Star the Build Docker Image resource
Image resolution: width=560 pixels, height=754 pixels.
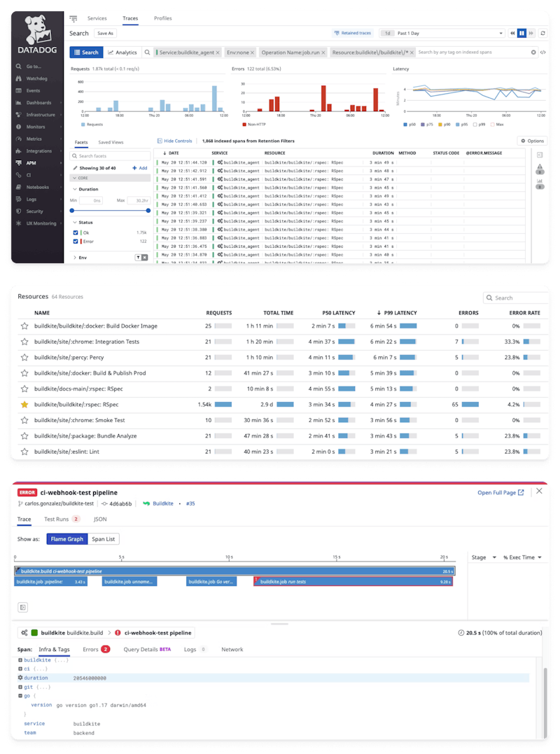click(24, 326)
